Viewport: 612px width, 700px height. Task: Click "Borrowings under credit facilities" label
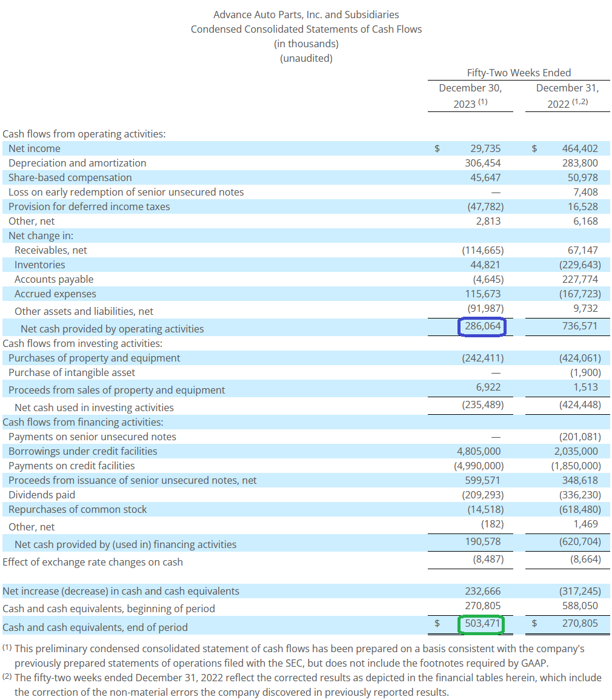click(82, 451)
